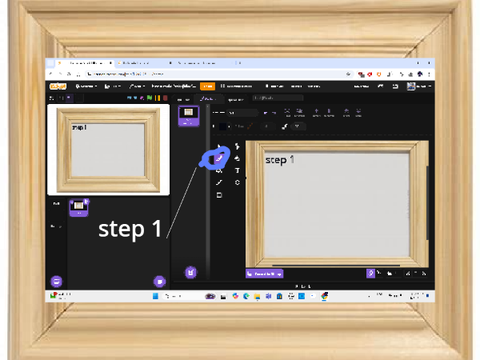This screenshot has height=360, width=480.
Task: Click the outline color swatch
Action: pyautogui.click(x=250, y=126)
